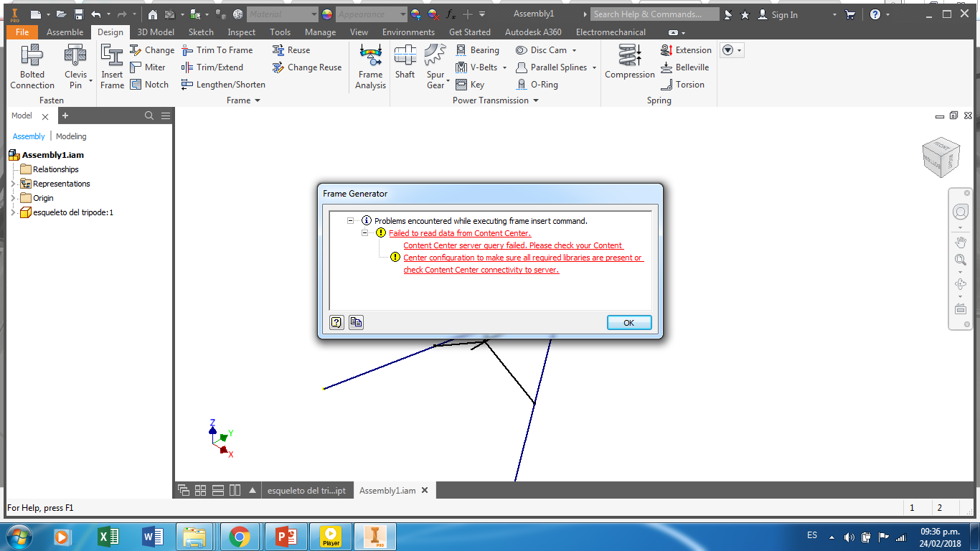The width and height of the screenshot is (980, 551).
Task: Click the Search Help & Commands field
Action: click(654, 14)
